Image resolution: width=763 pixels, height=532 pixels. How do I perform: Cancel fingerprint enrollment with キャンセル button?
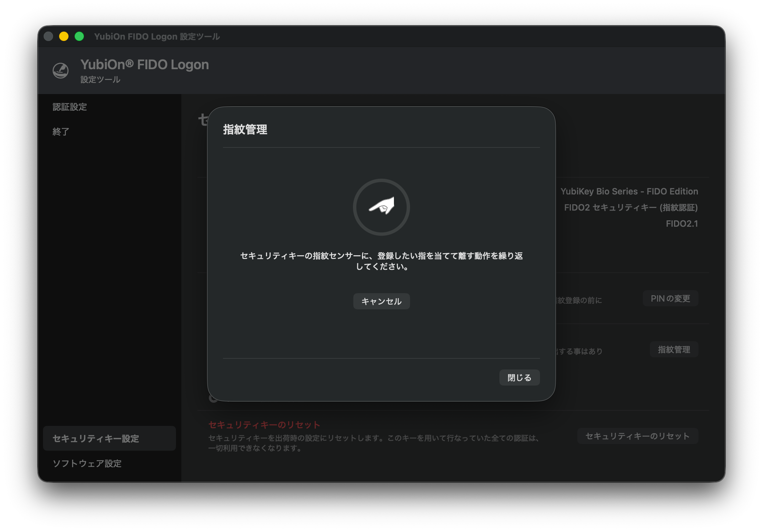tap(381, 301)
